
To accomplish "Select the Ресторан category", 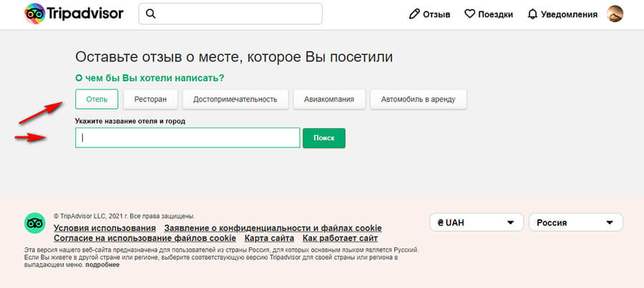I will (150, 99).
